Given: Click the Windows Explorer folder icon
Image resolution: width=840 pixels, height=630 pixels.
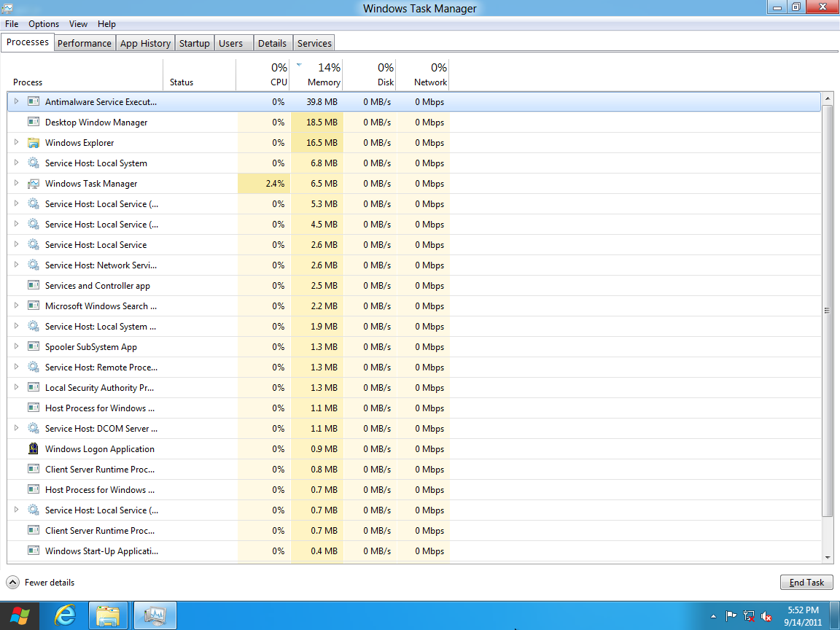Looking at the screenshot, I should 34,142.
